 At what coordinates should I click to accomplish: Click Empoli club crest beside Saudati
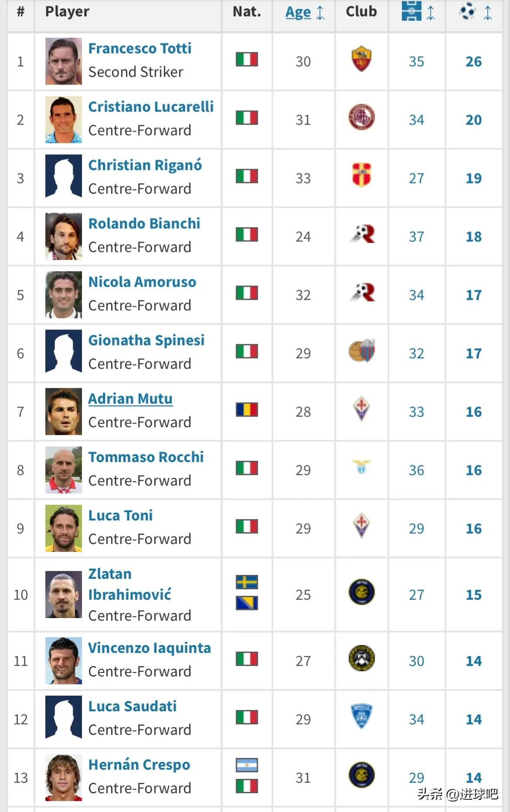tap(361, 717)
